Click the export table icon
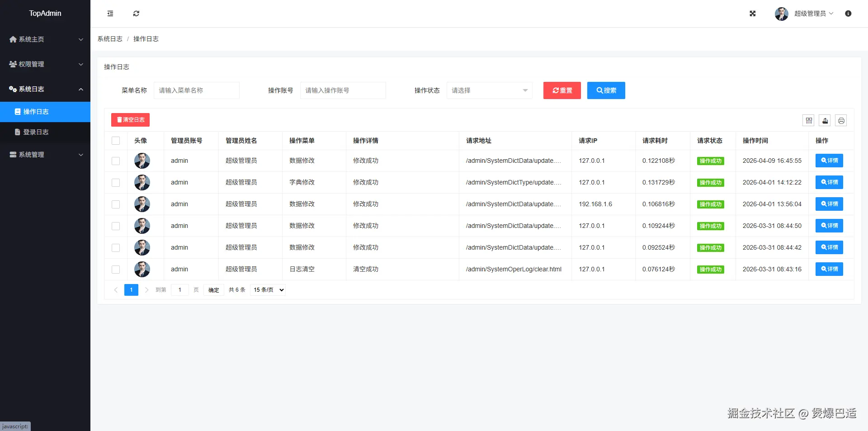Viewport: 868px width, 431px height. point(825,120)
